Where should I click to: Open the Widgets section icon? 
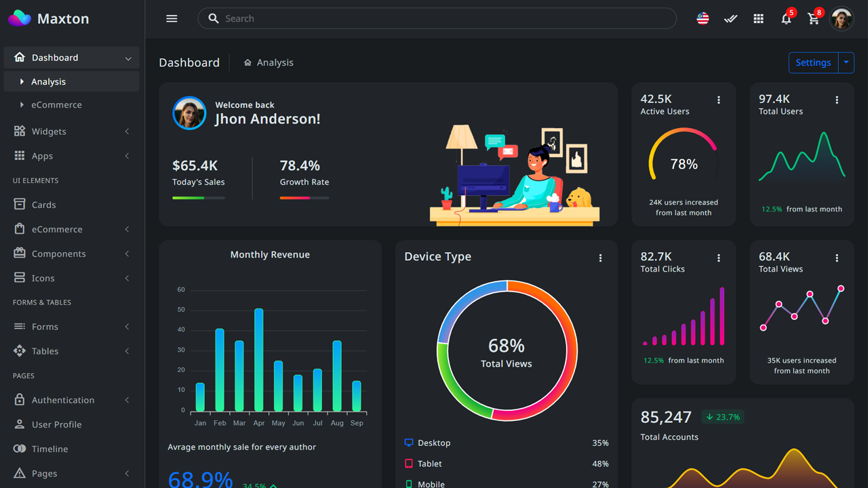click(20, 131)
